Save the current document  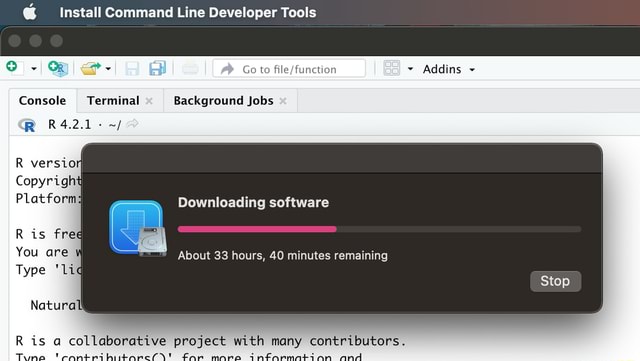click(x=132, y=69)
